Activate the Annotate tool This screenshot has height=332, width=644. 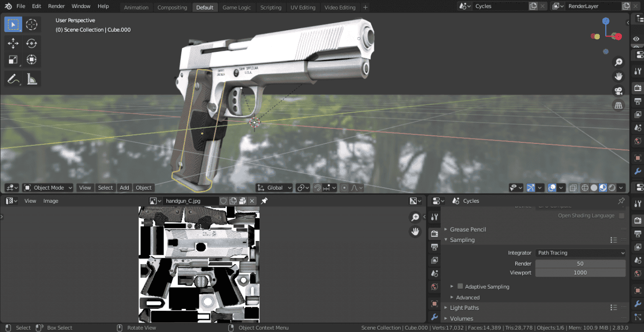pyautogui.click(x=13, y=78)
